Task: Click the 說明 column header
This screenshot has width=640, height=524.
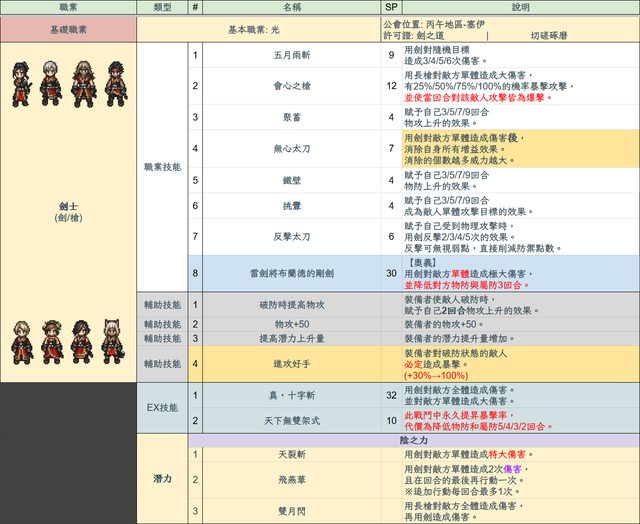Action: point(521,7)
